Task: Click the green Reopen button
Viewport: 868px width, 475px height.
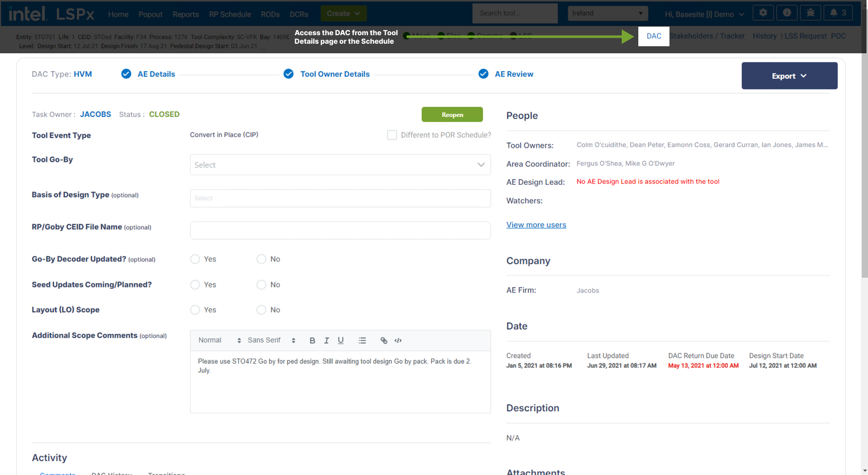Action: [x=452, y=115]
